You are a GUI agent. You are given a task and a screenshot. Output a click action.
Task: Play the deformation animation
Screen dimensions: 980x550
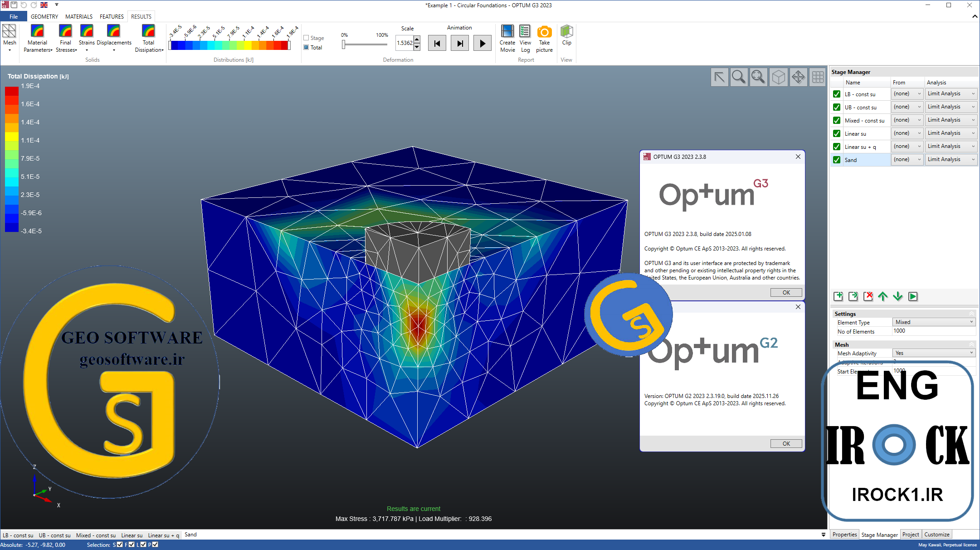(x=483, y=44)
